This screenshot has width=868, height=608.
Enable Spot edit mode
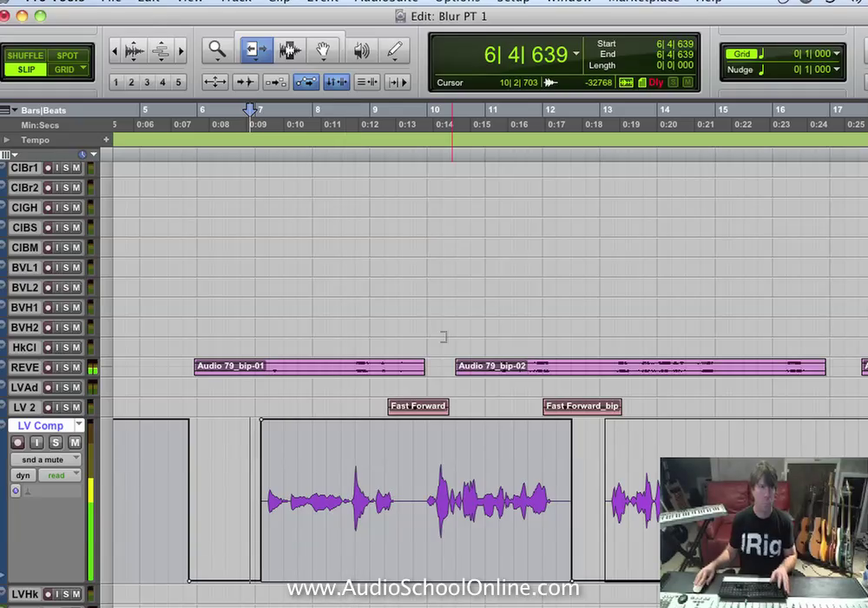[x=68, y=56]
